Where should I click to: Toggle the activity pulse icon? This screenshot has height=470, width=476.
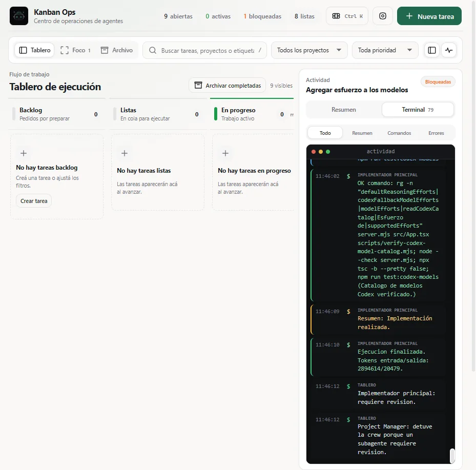449,50
